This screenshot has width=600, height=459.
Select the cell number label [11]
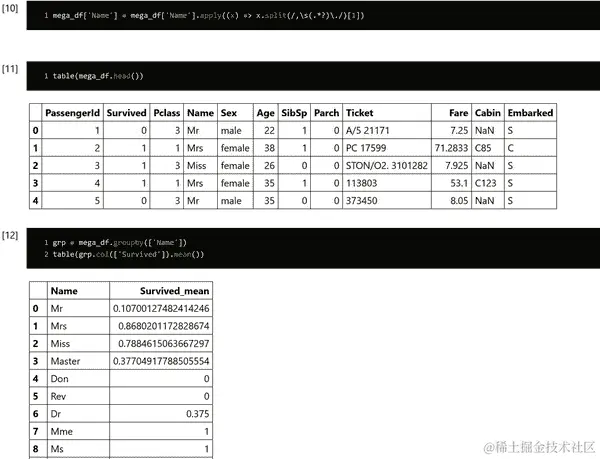click(10, 69)
